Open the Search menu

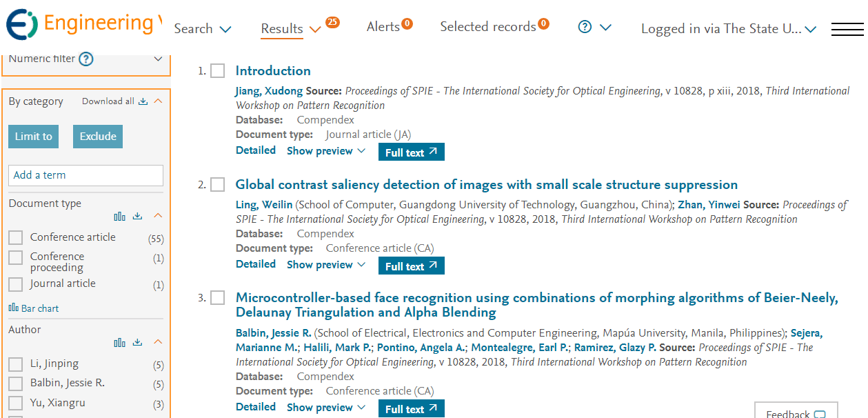point(202,29)
